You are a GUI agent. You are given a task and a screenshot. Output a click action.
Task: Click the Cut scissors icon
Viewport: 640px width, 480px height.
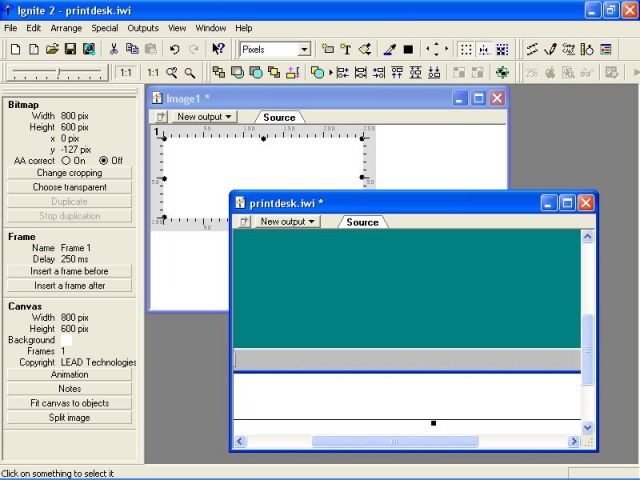114,48
